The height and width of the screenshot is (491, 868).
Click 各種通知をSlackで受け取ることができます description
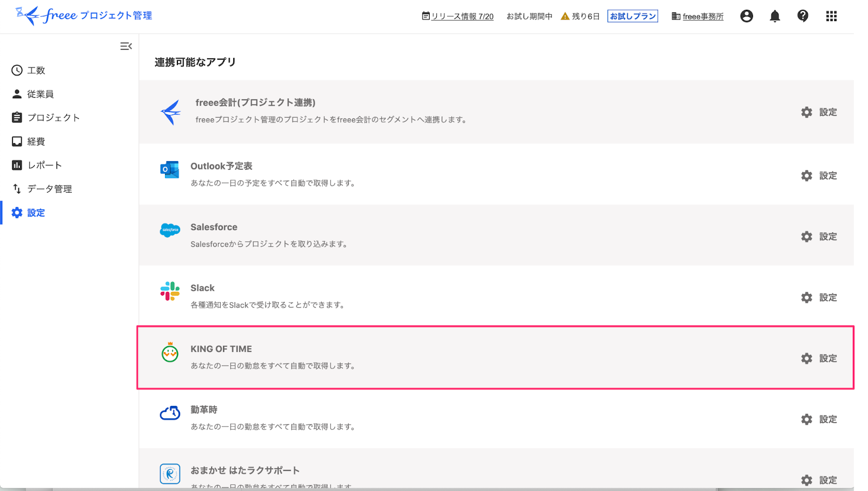(268, 305)
